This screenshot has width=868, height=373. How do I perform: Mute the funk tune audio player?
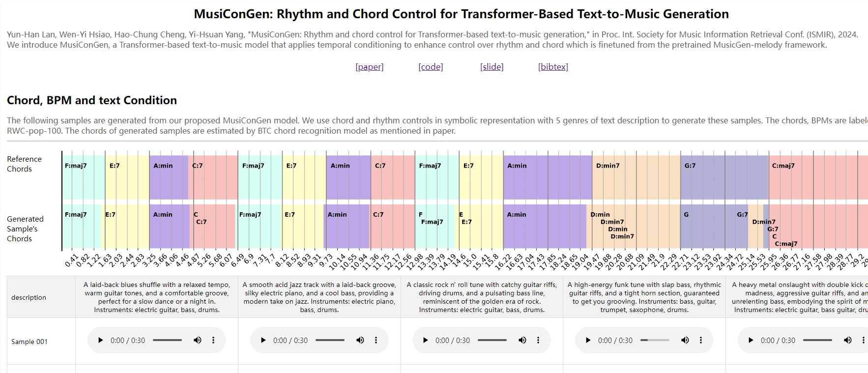(685, 340)
